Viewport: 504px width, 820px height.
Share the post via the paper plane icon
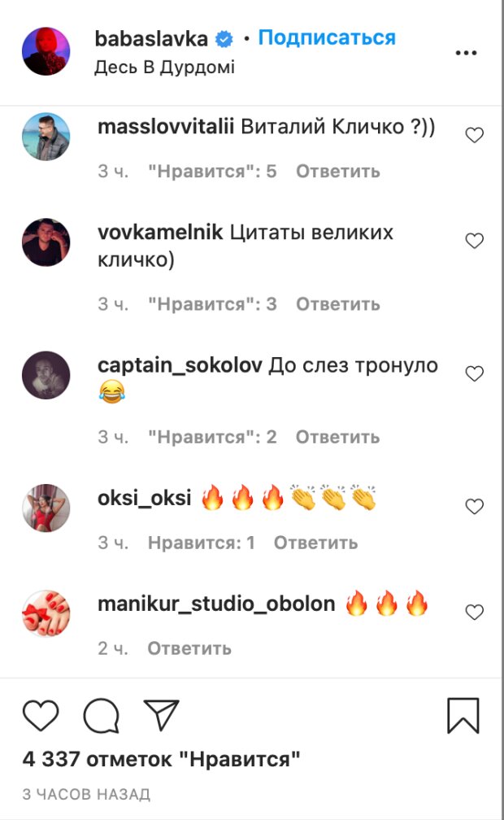[162, 715]
